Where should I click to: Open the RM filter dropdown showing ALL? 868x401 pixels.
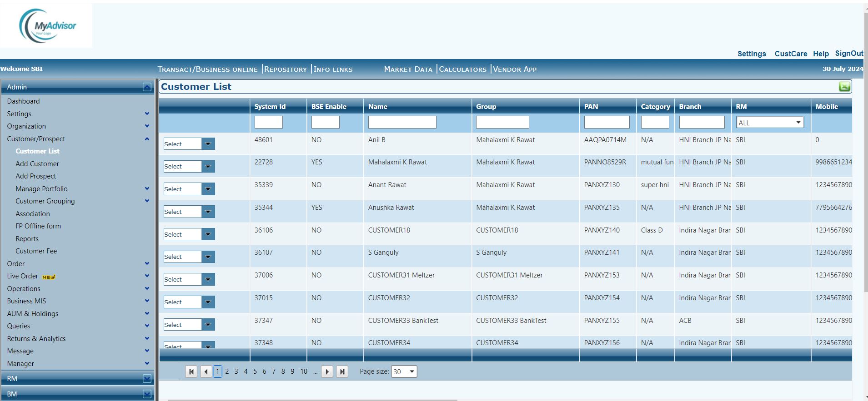click(x=770, y=122)
